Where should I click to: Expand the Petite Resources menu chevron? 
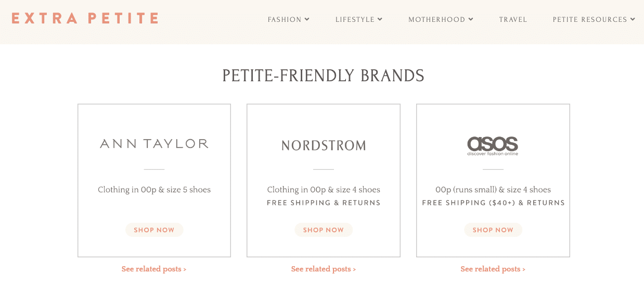(x=633, y=19)
